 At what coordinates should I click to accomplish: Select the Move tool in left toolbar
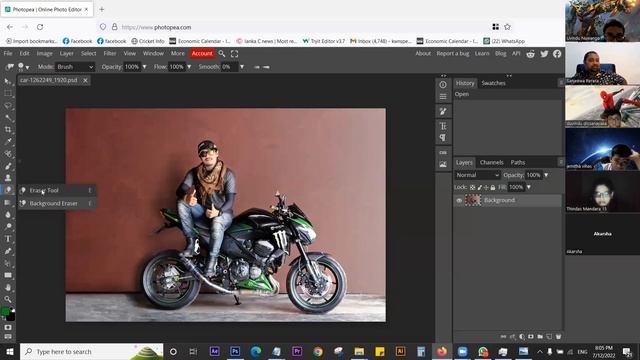(x=8, y=81)
